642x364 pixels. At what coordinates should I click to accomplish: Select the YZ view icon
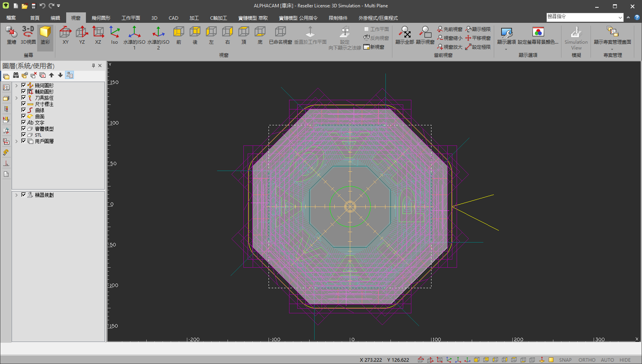[x=82, y=35]
